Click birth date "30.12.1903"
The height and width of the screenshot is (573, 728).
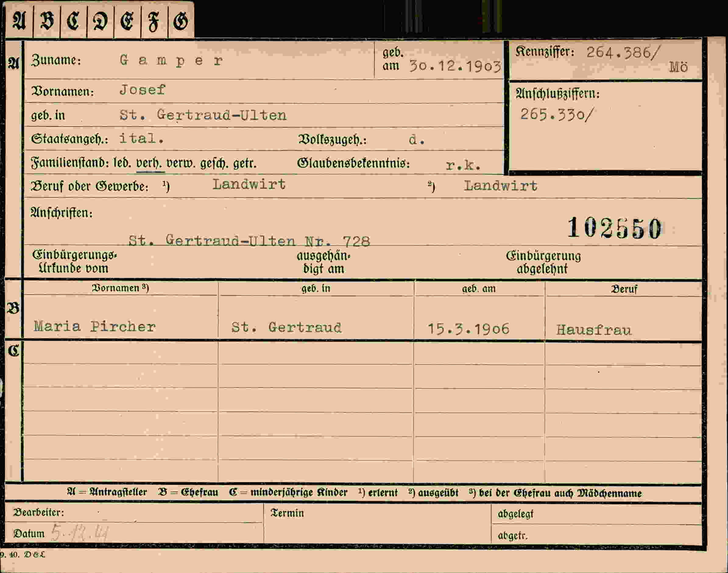coord(455,66)
